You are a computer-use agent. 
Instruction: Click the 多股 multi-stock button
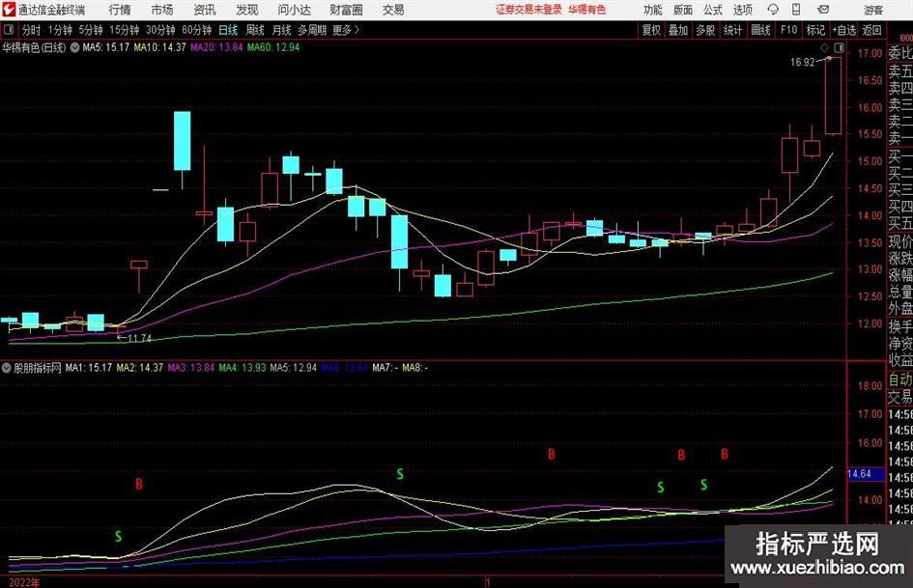pyautogui.click(x=705, y=30)
